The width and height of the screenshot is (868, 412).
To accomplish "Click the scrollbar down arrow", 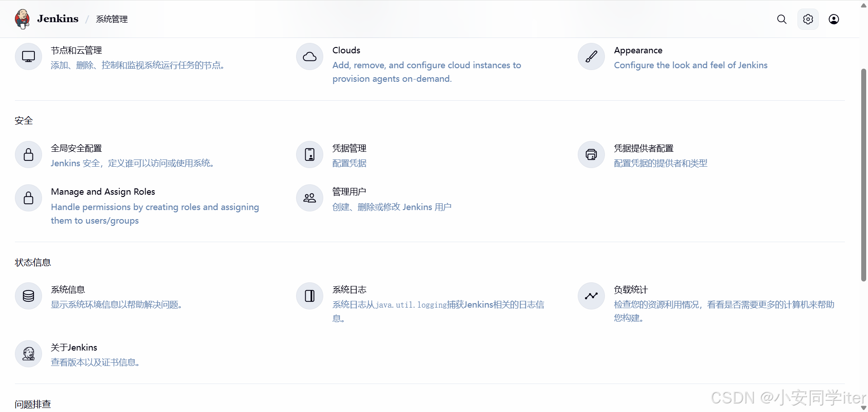I will [863, 407].
